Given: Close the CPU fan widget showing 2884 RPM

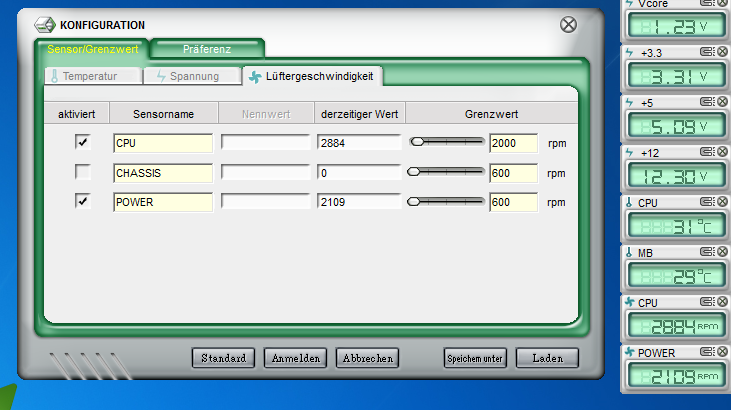Looking at the screenshot, I should tap(723, 301).
